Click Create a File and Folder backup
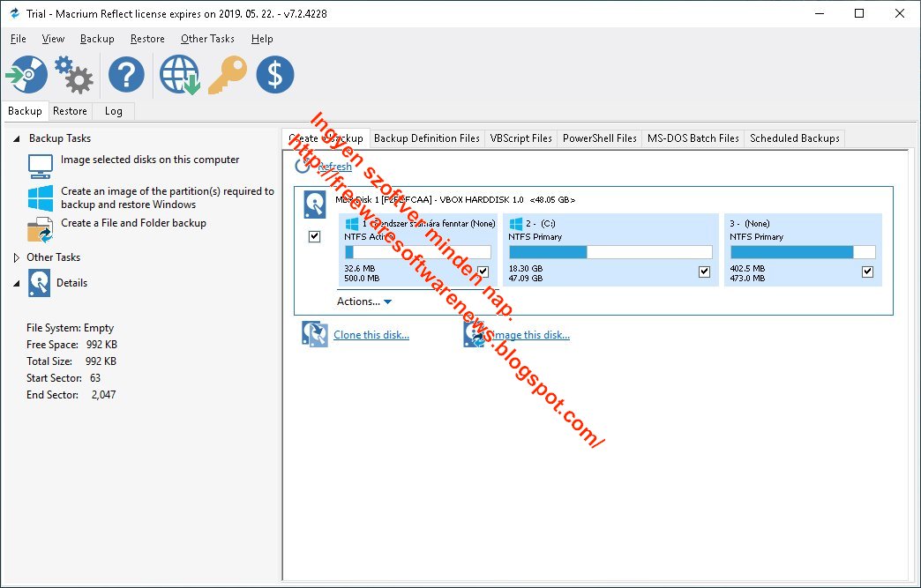The height and width of the screenshot is (588, 921). (x=133, y=223)
